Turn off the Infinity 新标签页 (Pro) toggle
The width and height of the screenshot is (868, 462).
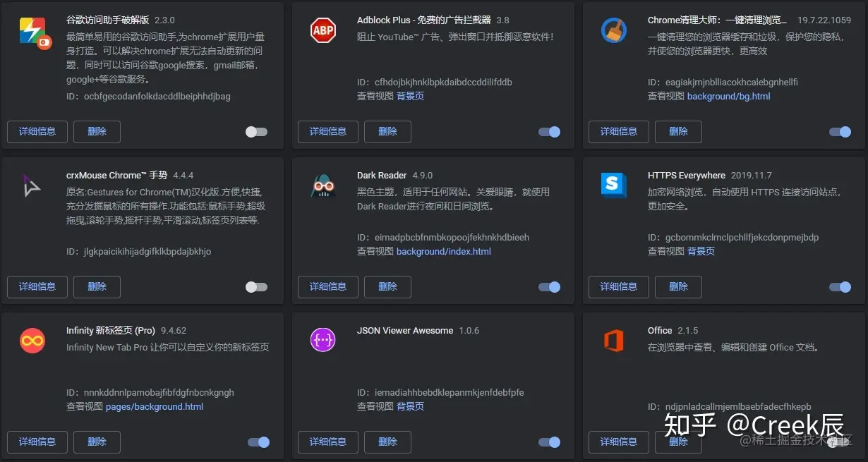point(258,442)
